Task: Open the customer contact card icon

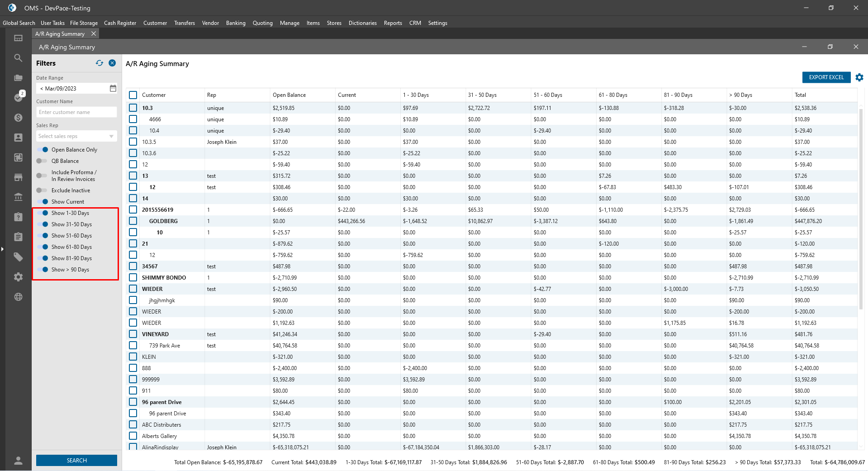Action: 18,138
